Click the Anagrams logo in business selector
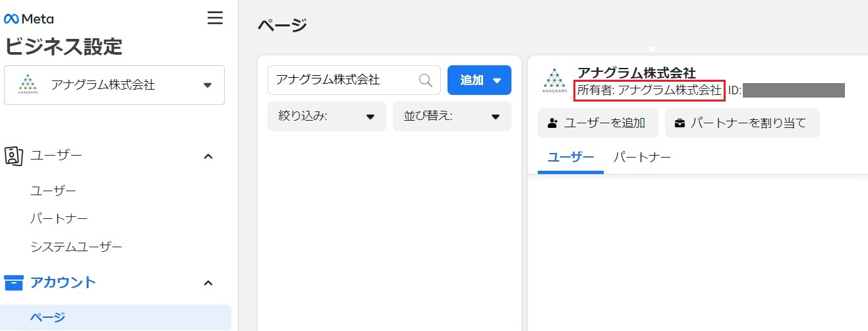 pyautogui.click(x=28, y=85)
